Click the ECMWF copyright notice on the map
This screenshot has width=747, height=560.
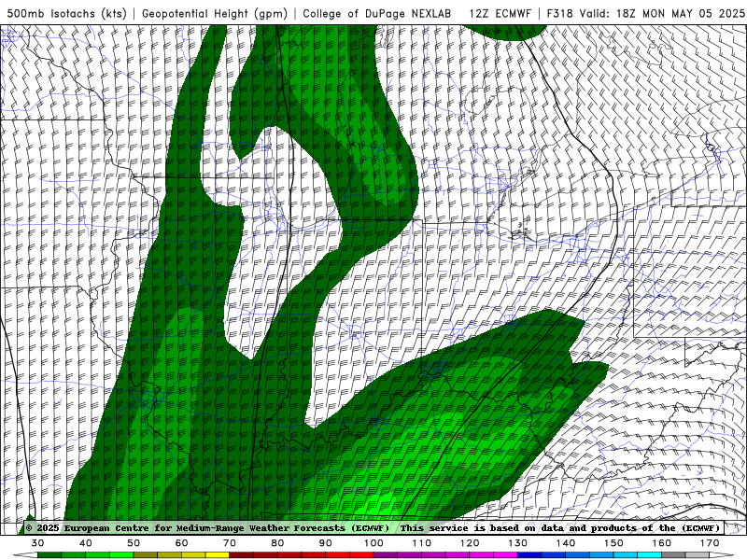tap(207, 527)
